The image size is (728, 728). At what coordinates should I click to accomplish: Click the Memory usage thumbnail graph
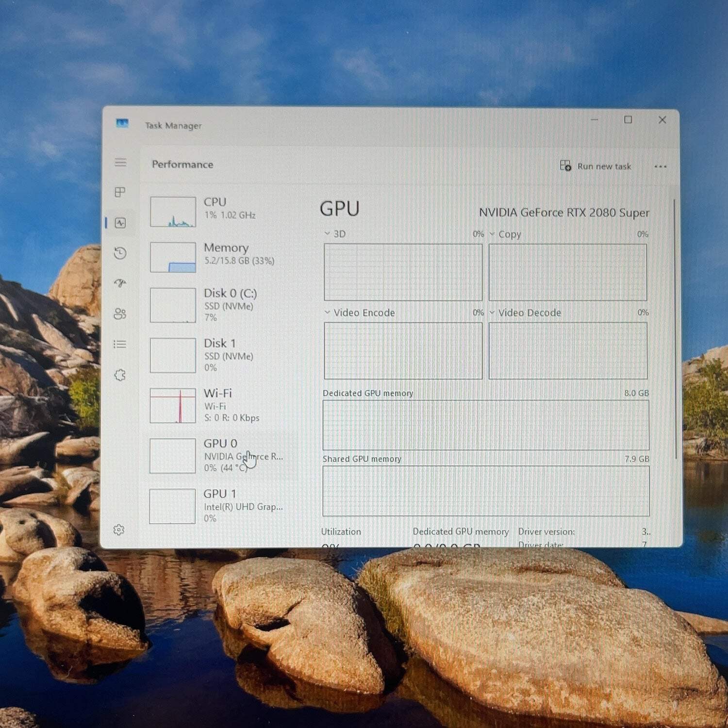(173, 257)
